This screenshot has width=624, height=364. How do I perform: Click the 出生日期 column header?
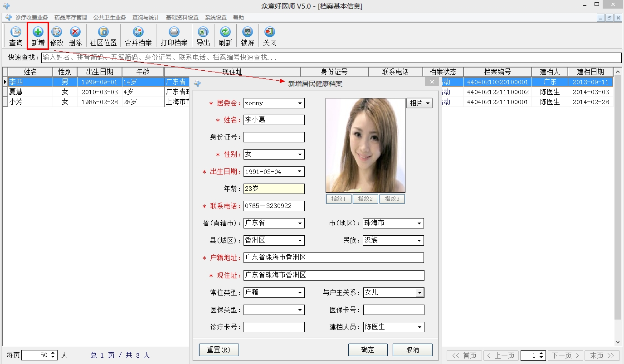100,72
